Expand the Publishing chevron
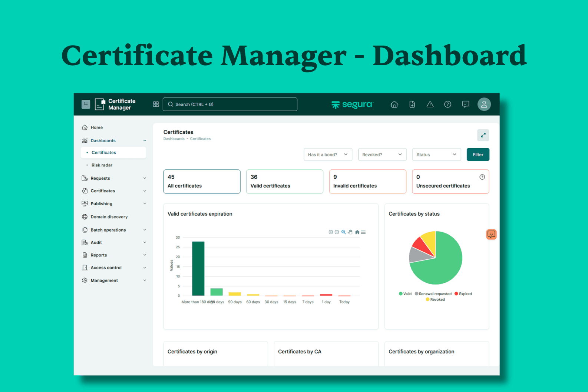The height and width of the screenshot is (392, 588). click(145, 203)
